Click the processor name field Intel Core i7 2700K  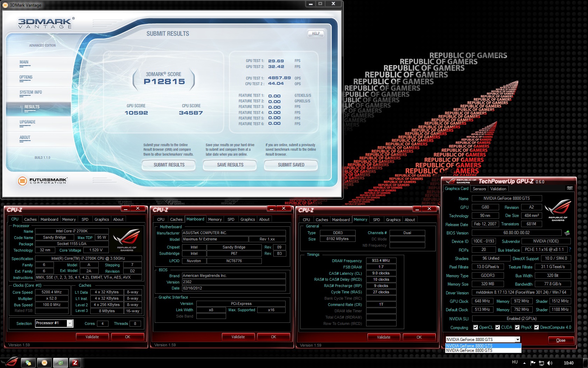pos(72,231)
